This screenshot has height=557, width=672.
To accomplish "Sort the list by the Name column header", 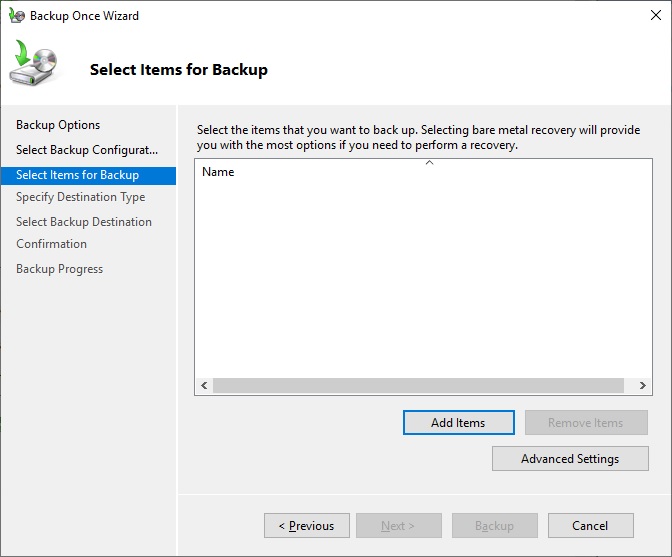I will 218,172.
